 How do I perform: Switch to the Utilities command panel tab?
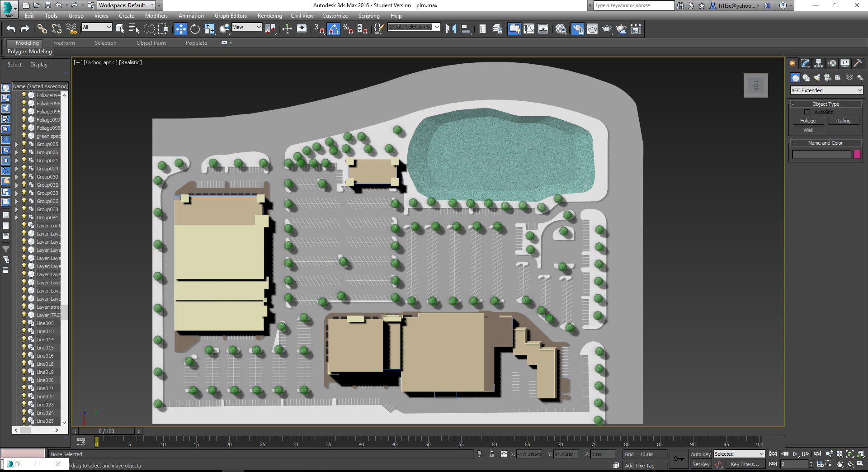click(x=858, y=63)
